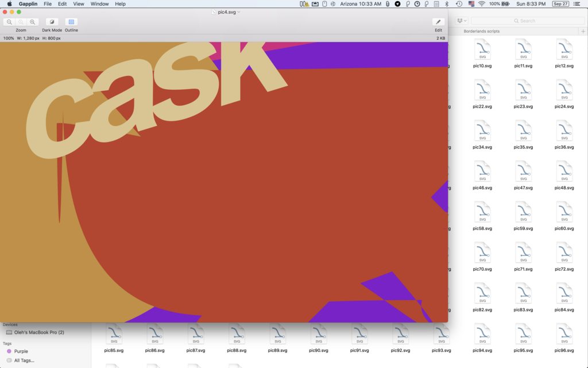The width and height of the screenshot is (588, 368).
Task: Click the pic89.svg file name
Action: 277,350
